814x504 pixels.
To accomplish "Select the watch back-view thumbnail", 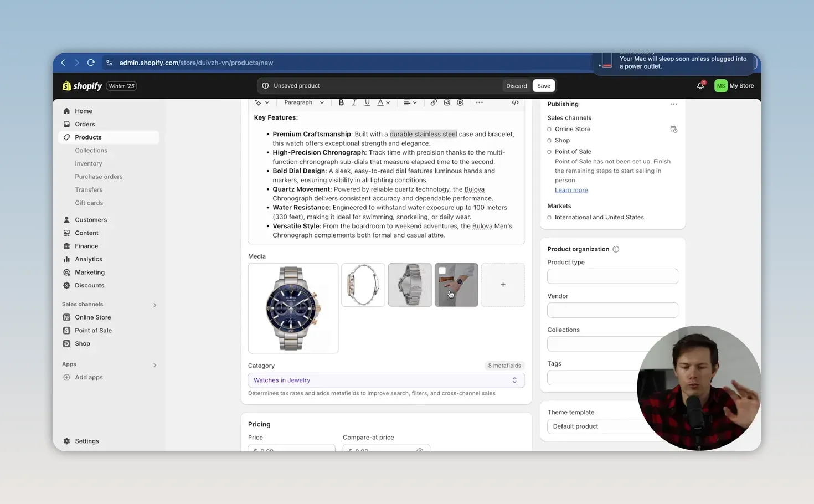I will pos(410,285).
